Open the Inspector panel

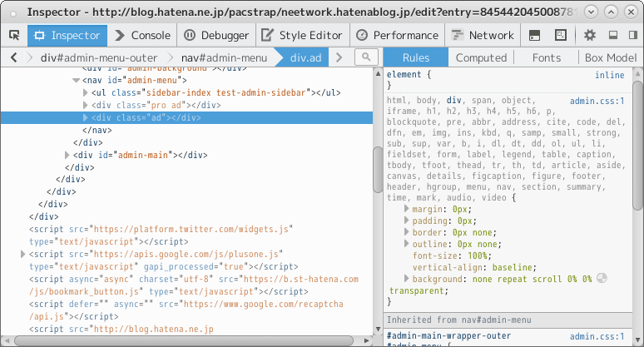point(67,35)
